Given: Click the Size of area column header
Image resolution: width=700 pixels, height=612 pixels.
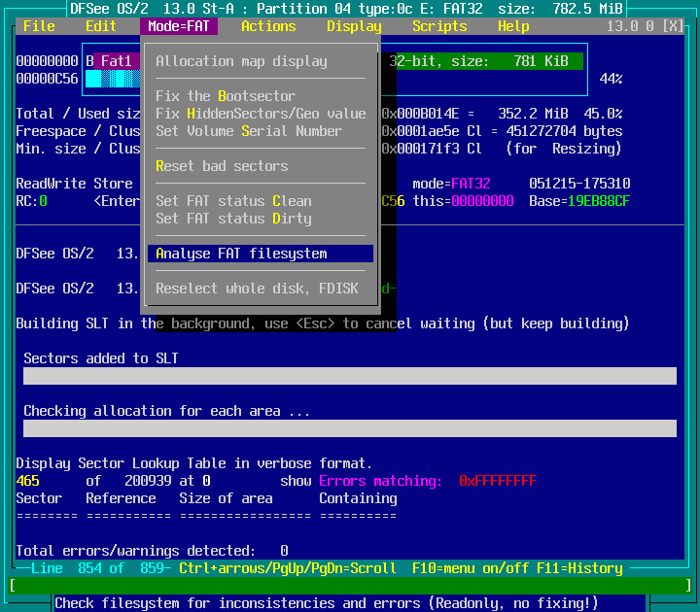Looking at the screenshot, I should pyautogui.click(x=226, y=498).
